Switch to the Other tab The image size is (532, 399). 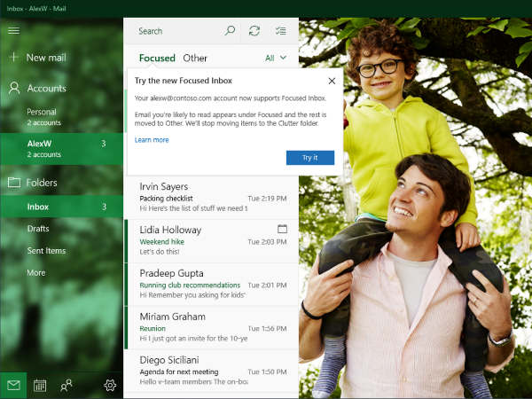[195, 58]
